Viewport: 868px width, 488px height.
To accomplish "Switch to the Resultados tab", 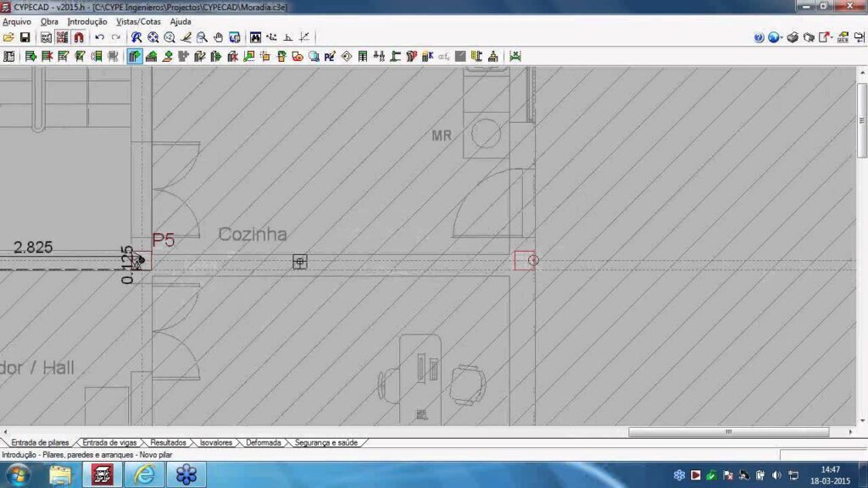I will tap(169, 442).
